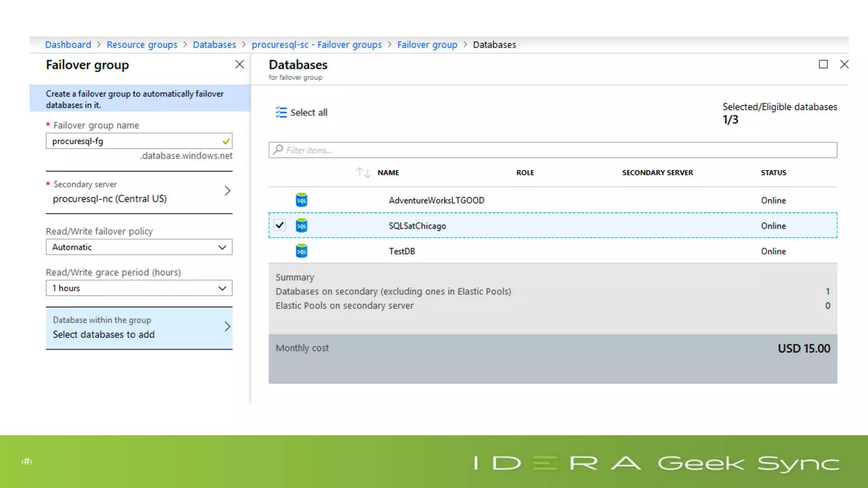The height and width of the screenshot is (488, 868).
Task: Click the 1/3 selected databases count
Action: pos(730,119)
